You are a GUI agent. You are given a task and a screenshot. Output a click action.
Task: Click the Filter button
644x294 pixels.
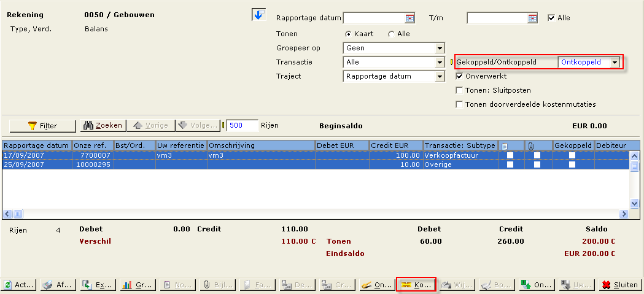tap(42, 126)
